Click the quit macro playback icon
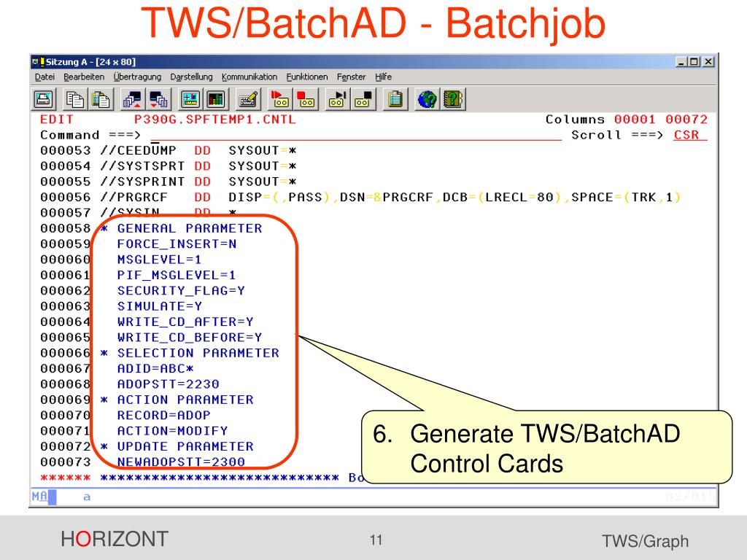The image size is (747, 560). (363, 99)
